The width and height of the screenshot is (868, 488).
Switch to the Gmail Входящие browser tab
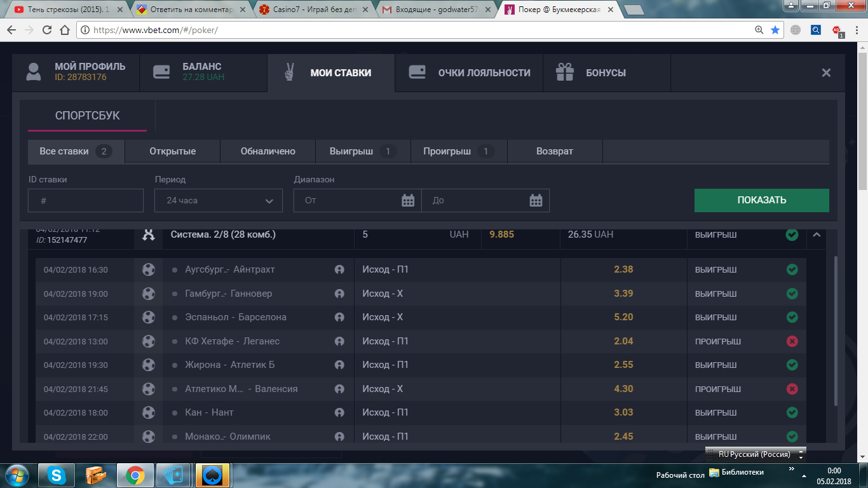[436, 10]
